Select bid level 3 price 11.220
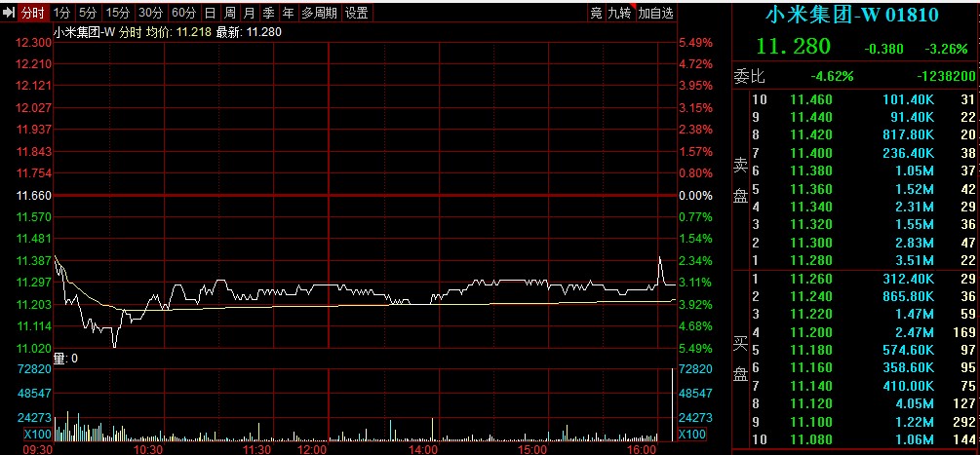The width and height of the screenshot is (980, 455). (x=810, y=315)
